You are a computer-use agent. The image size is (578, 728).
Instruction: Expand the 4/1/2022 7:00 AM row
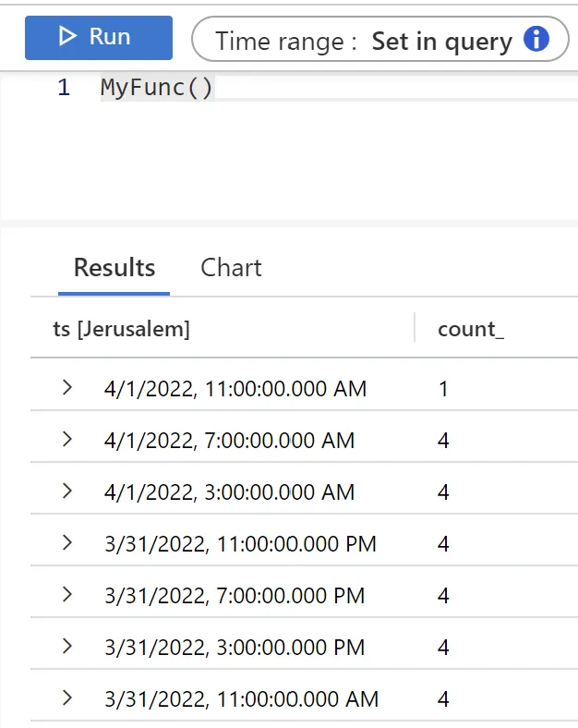click(x=66, y=440)
